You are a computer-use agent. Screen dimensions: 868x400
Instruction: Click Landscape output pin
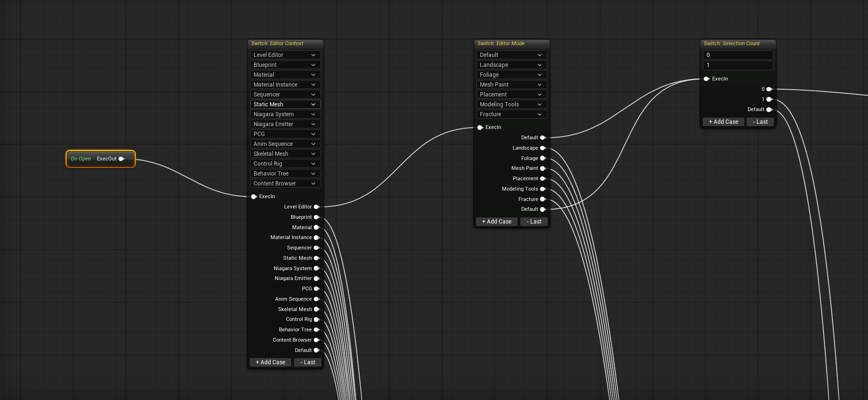pos(543,148)
